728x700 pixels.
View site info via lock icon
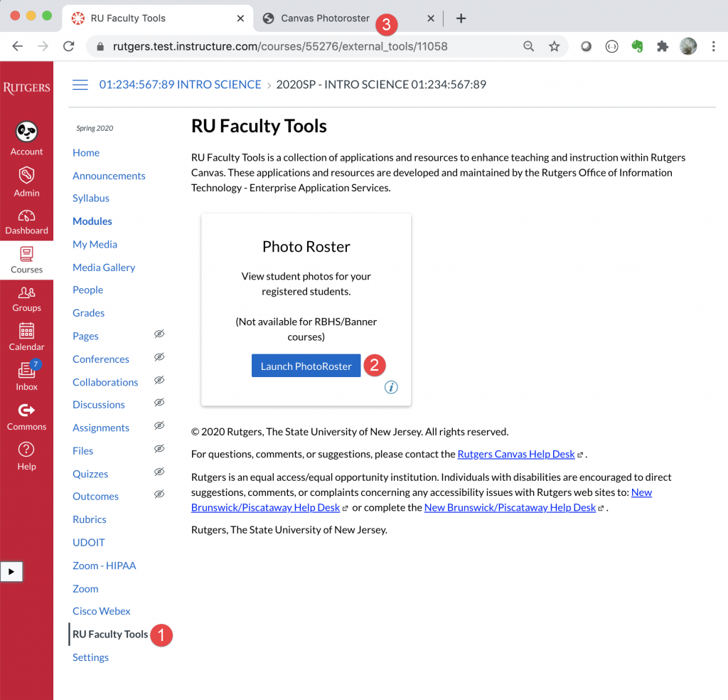pyautogui.click(x=100, y=46)
